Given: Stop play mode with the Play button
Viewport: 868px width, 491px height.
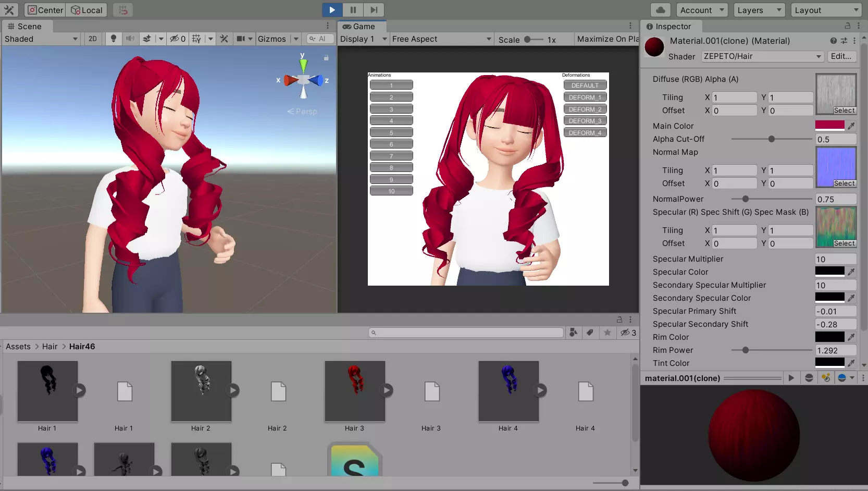Looking at the screenshot, I should pyautogui.click(x=332, y=10).
